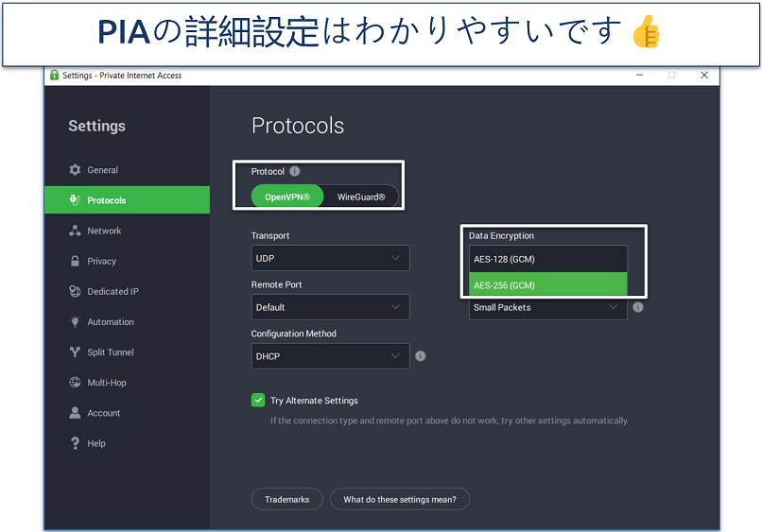762x532 pixels.
Task: Click the Automation lightbulb icon
Action: [76, 321]
